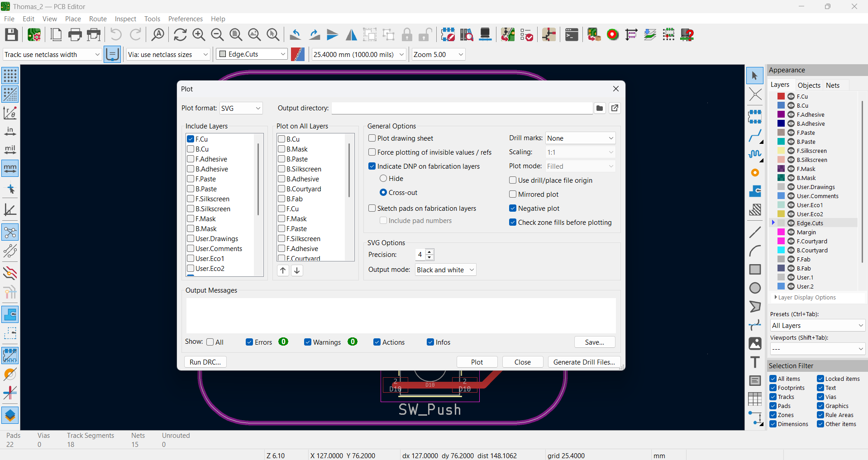The height and width of the screenshot is (460, 868).
Task: Click the Lock padlock icon
Action: click(407, 35)
